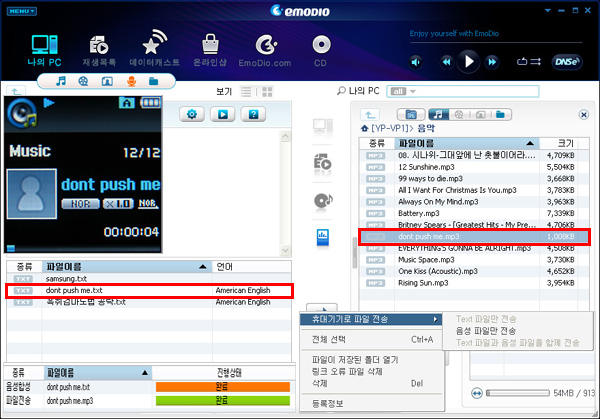Open the help question button
The height and width of the screenshot is (419, 600).
pos(253,114)
